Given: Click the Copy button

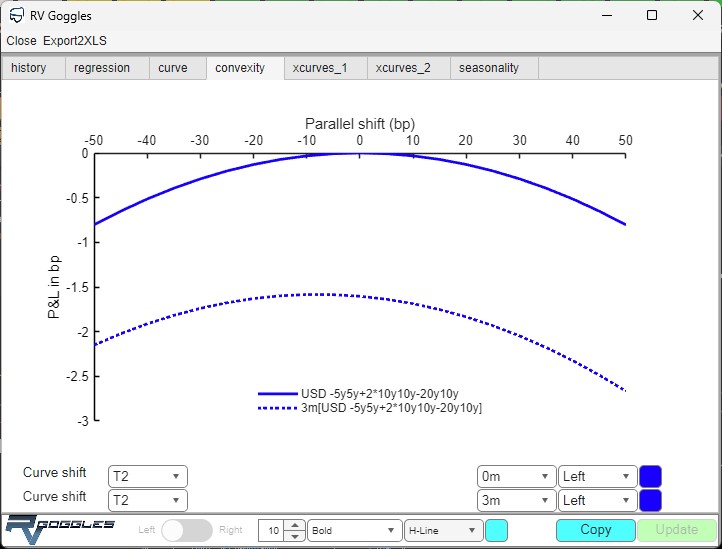Looking at the screenshot, I should tap(596, 530).
